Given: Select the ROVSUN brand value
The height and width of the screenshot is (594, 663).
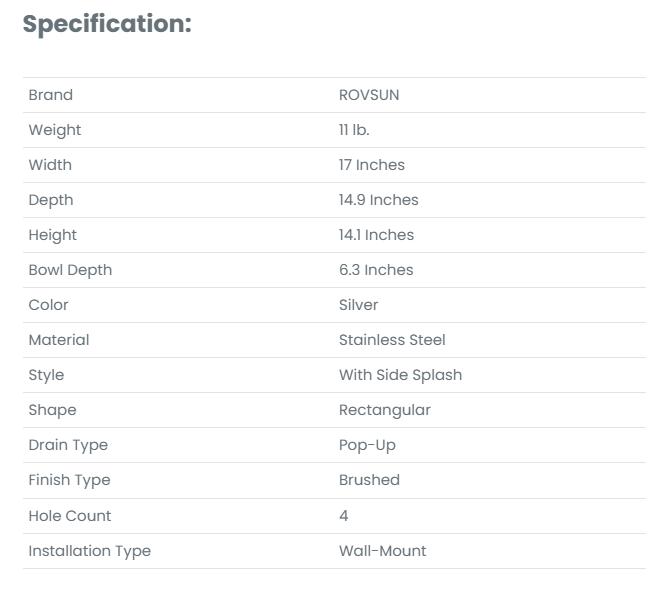Looking at the screenshot, I should [x=369, y=95].
